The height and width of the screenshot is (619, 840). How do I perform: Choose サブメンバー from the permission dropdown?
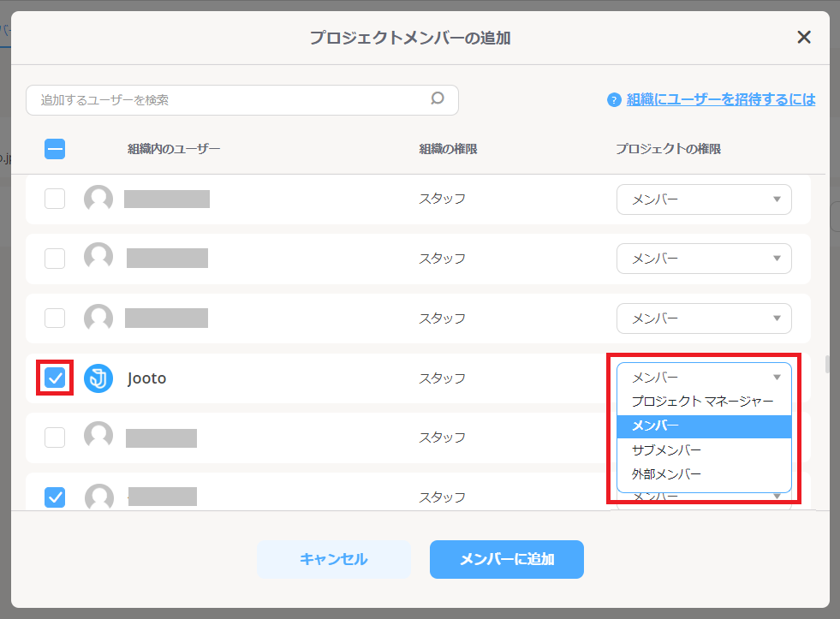pos(704,449)
